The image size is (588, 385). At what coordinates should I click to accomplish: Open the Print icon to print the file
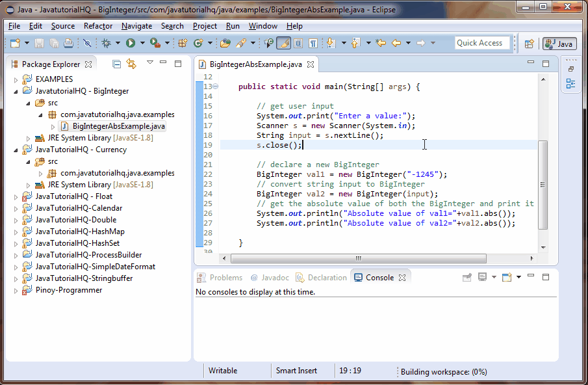(x=68, y=43)
